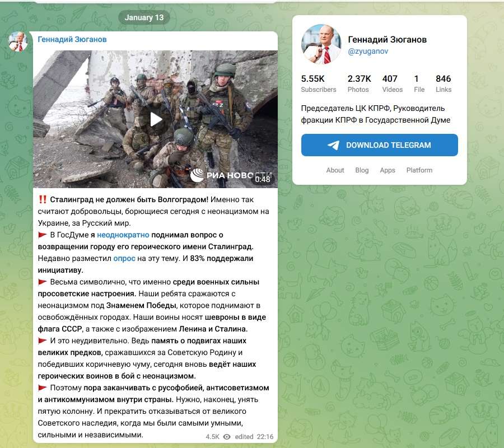504x448 pixels.
Task: Click the January 13 date badge
Action: [144, 17]
